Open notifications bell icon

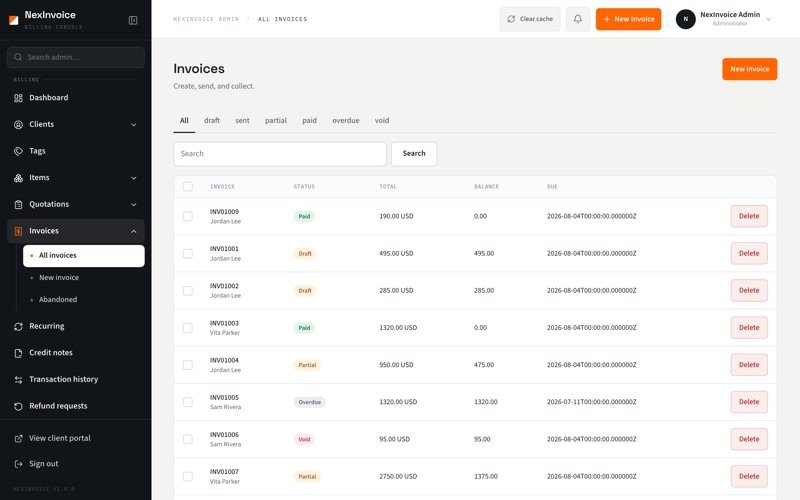pos(578,19)
